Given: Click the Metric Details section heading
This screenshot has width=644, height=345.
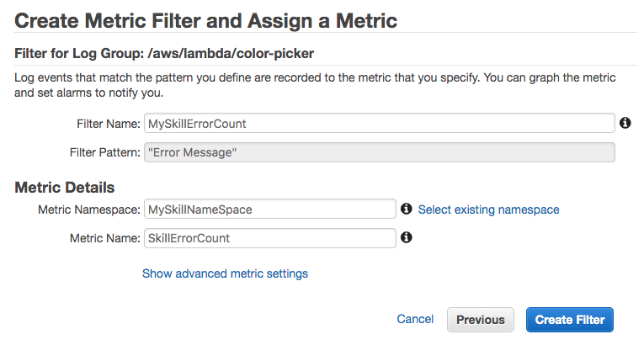Looking at the screenshot, I should tap(65, 187).
